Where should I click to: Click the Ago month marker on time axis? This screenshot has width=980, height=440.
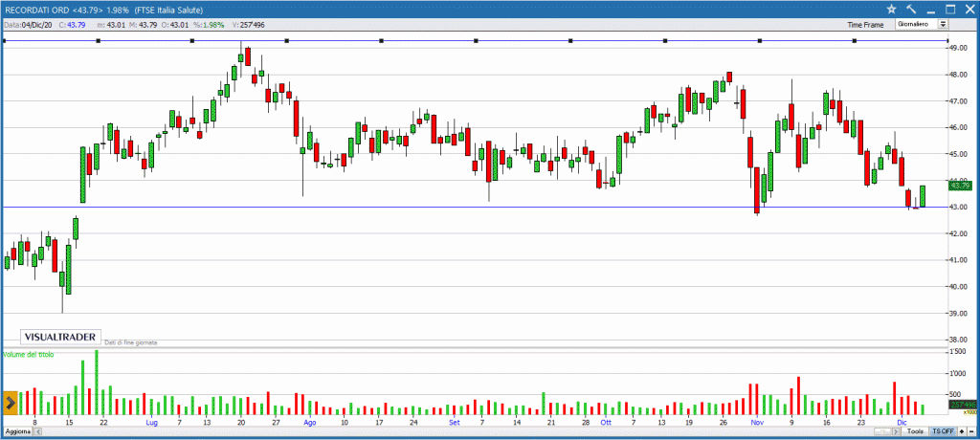(x=310, y=422)
